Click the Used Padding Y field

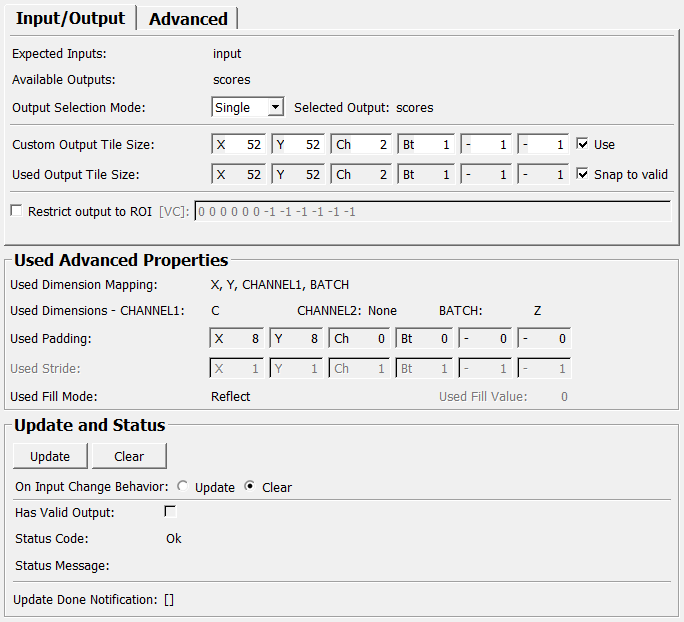click(299, 339)
